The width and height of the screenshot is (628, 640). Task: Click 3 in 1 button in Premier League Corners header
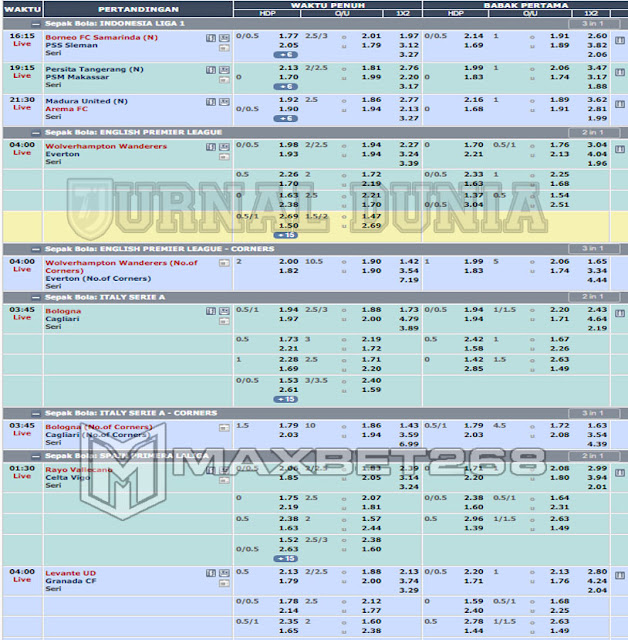[593, 249]
